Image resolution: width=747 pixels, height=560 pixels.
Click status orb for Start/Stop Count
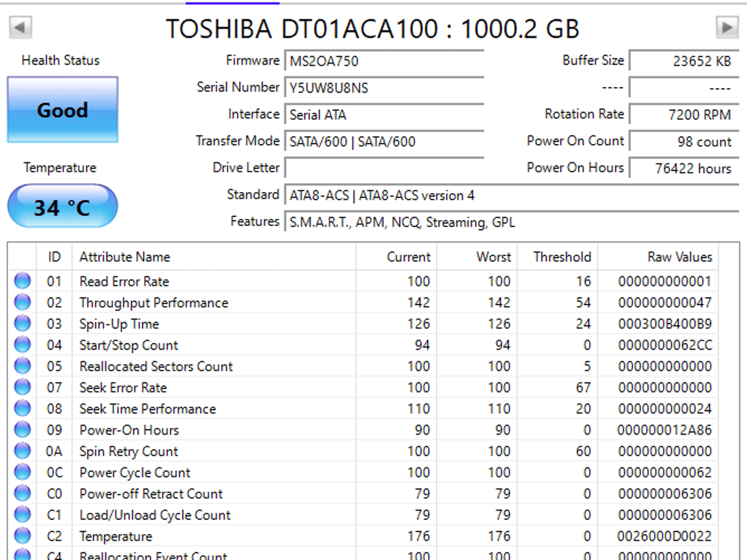(x=23, y=345)
